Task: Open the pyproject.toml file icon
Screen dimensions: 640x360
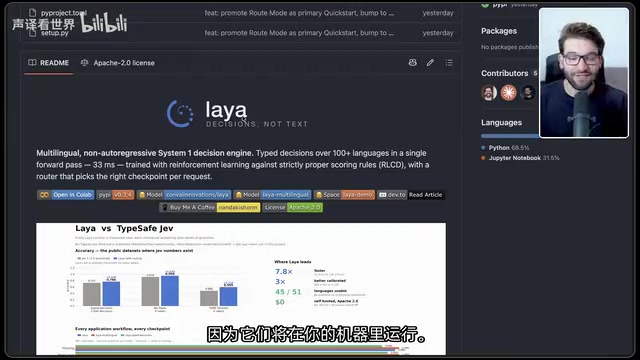Action: tap(33, 13)
